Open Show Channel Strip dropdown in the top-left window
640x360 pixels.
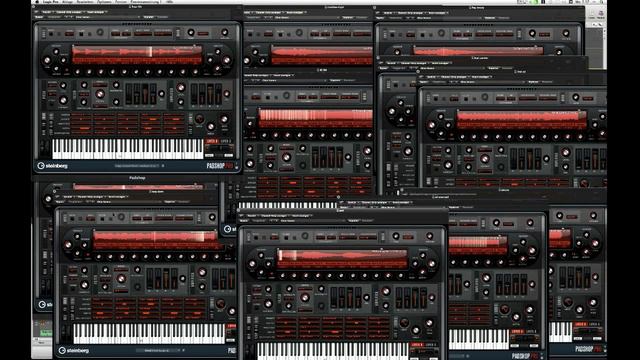tap(70, 12)
